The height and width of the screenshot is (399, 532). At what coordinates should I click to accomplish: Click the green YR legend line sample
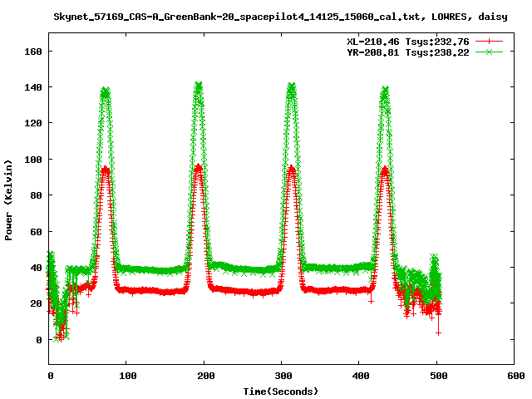(x=489, y=52)
